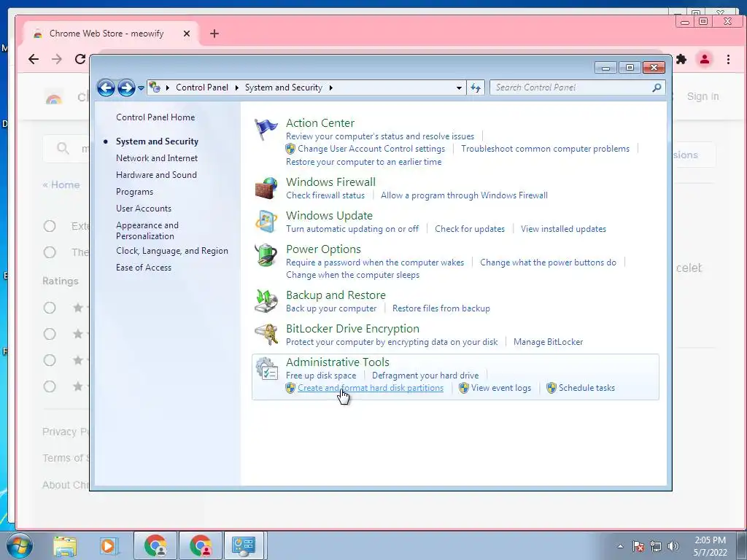Select Ease of Access in sidebar
This screenshot has height=560, width=747.
click(144, 268)
